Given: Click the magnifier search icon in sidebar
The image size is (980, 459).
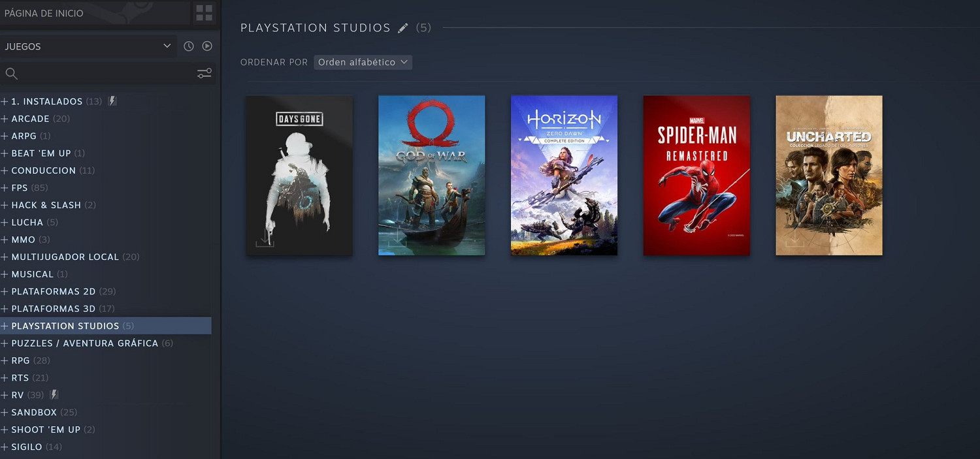Looking at the screenshot, I should [x=12, y=74].
